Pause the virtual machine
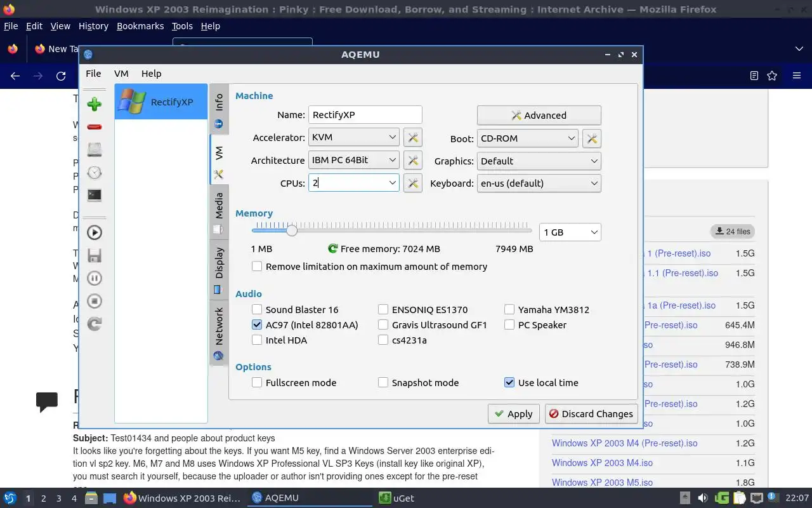 pyautogui.click(x=95, y=278)
